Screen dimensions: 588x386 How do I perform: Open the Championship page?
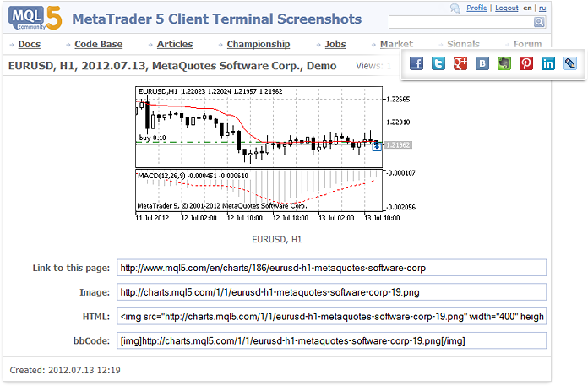[x=259, y=44]
